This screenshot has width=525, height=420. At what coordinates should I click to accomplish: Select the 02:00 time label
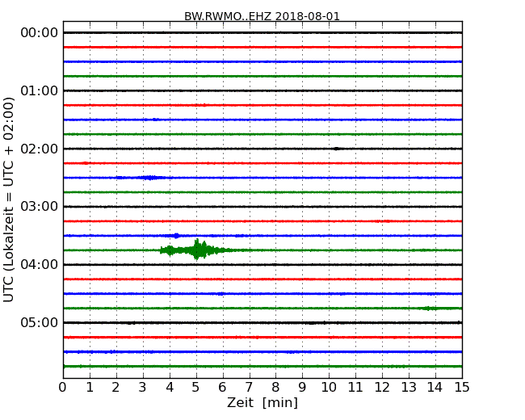40,149
